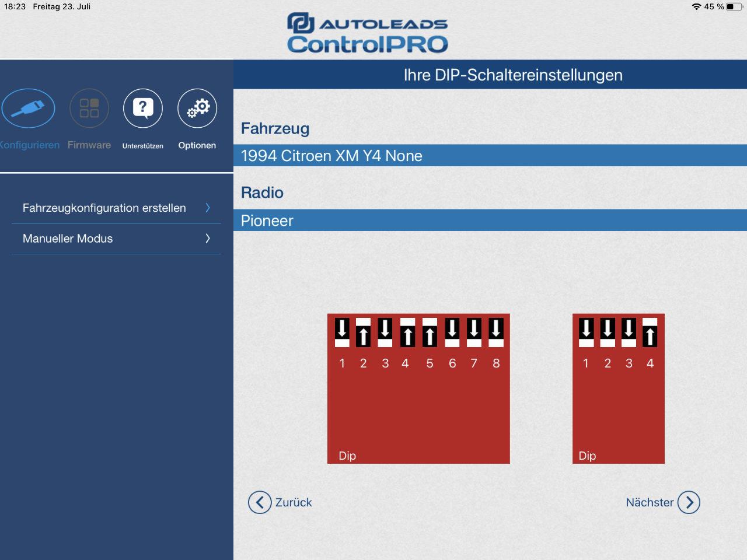Image resolution: width=747 pixels, height=560 pixels.
Task: Switch to the Konfigurieren tab label
Action: [29, 145]
